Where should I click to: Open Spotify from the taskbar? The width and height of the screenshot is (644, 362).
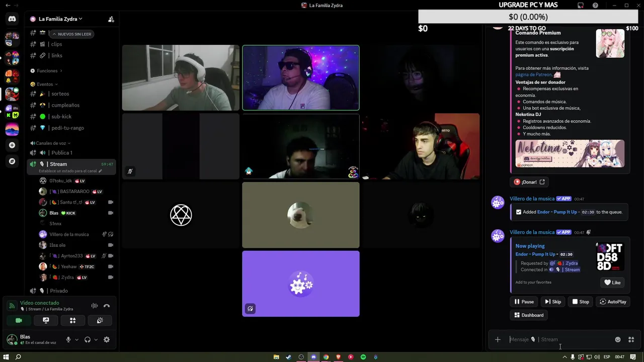(x=363, y=357)
